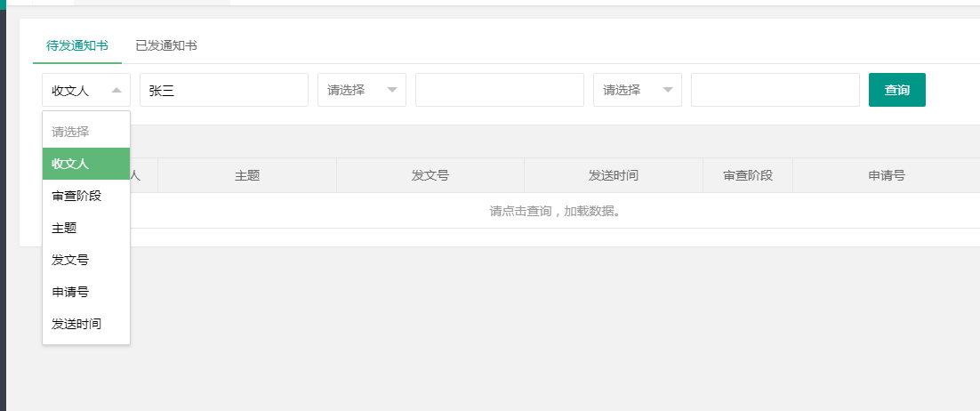The image size is (980, 411).
Task: Click the empty input left of 查询
Action: [775, 90]
